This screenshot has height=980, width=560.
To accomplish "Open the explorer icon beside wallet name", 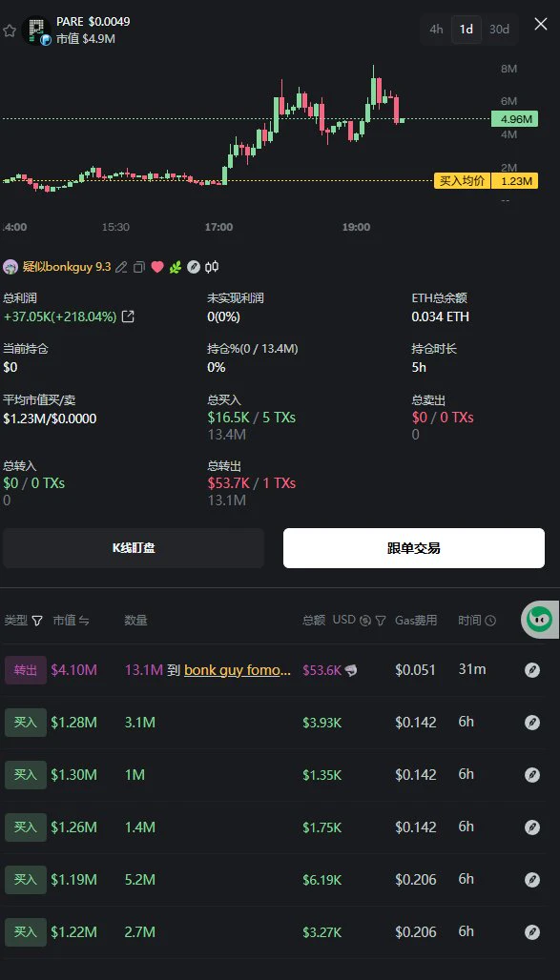I will [194, 268].
